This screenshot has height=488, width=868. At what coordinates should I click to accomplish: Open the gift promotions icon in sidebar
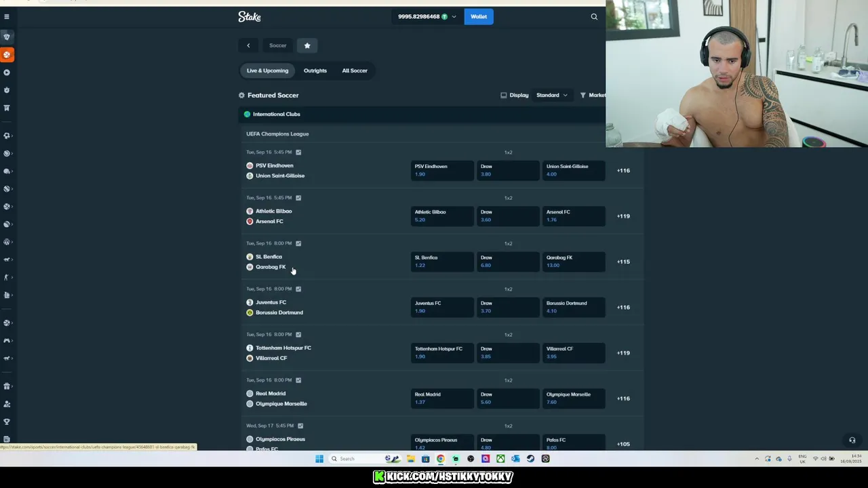(7, 386)
